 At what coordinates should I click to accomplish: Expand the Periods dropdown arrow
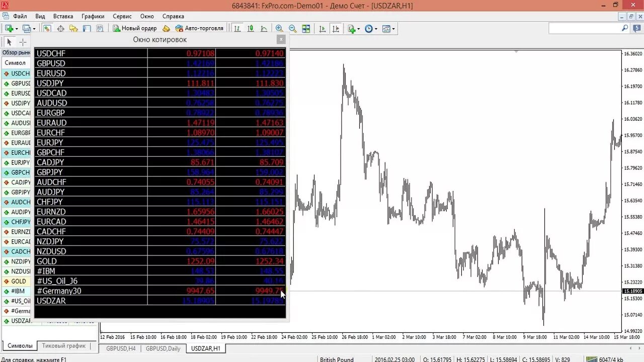[375, 29]
